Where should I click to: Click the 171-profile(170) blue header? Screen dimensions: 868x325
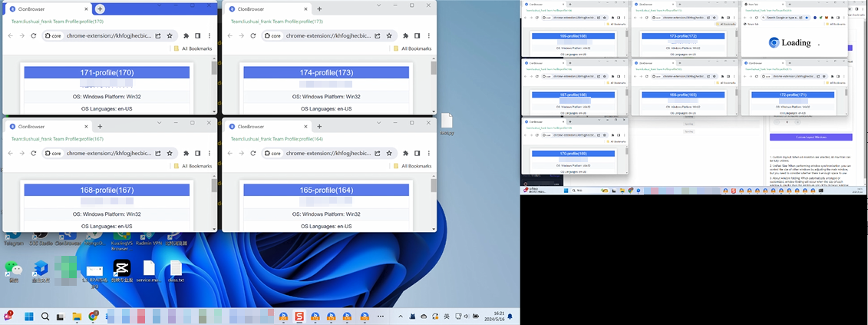pyautogui.click(x=107, y=72)
